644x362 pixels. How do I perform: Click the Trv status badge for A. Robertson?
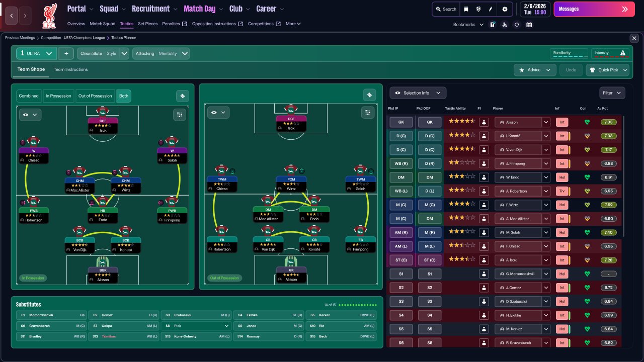[561, 191]
